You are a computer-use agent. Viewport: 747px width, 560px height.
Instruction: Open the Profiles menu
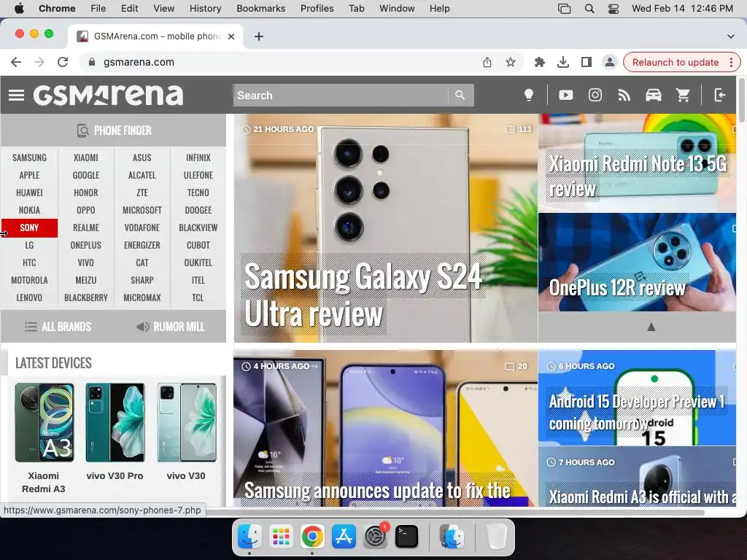[317, 9]
